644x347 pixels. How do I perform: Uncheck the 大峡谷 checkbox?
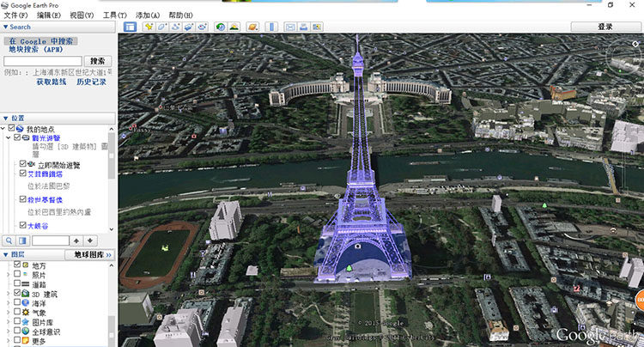click(23, 225)
